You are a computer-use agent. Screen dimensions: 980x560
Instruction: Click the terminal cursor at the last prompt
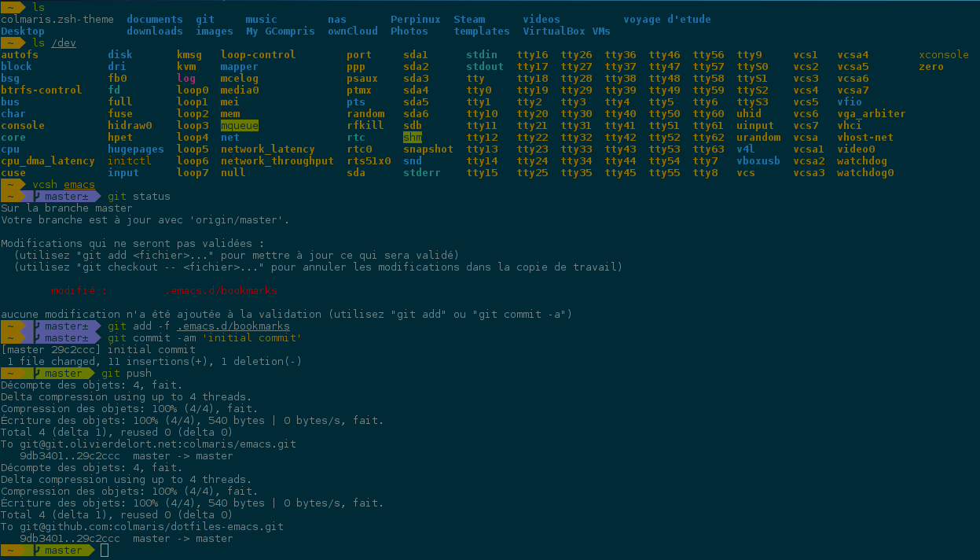pos(105,551)
